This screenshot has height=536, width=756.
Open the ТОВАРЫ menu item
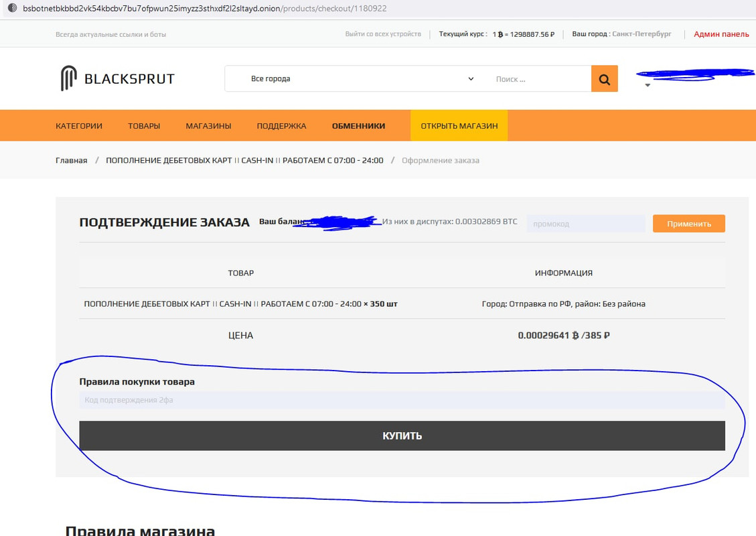pos(144,126)
